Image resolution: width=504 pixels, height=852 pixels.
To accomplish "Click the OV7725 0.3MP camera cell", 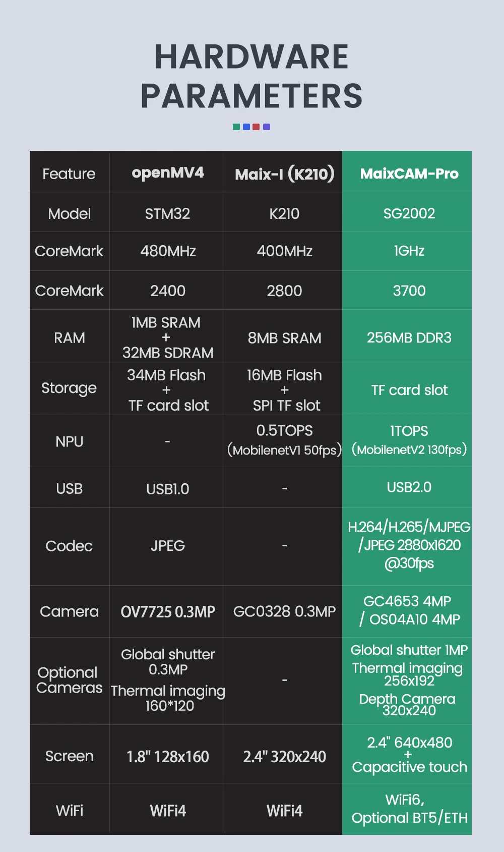I will (x=168, y=612).
